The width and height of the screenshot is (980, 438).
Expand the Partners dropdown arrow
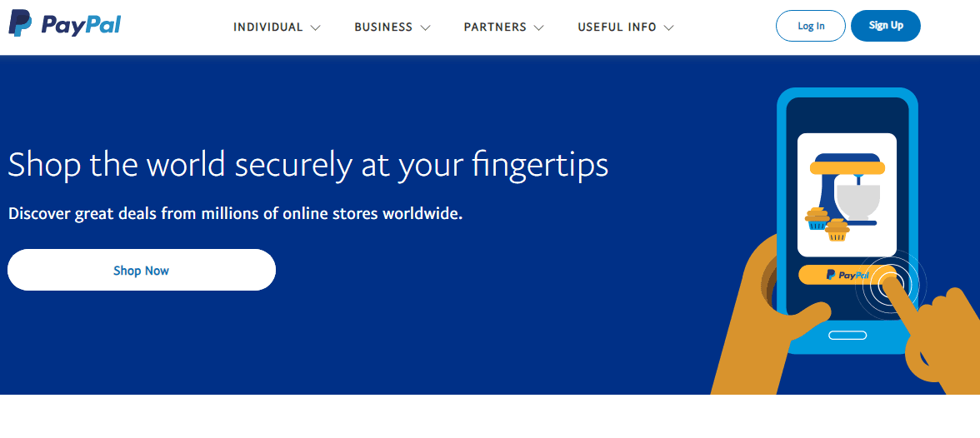pos(538,27)
